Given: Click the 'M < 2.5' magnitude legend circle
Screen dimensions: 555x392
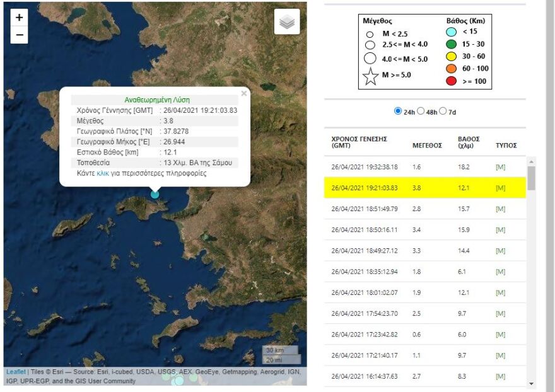Looking at the screenshot, I should (369, 35).
